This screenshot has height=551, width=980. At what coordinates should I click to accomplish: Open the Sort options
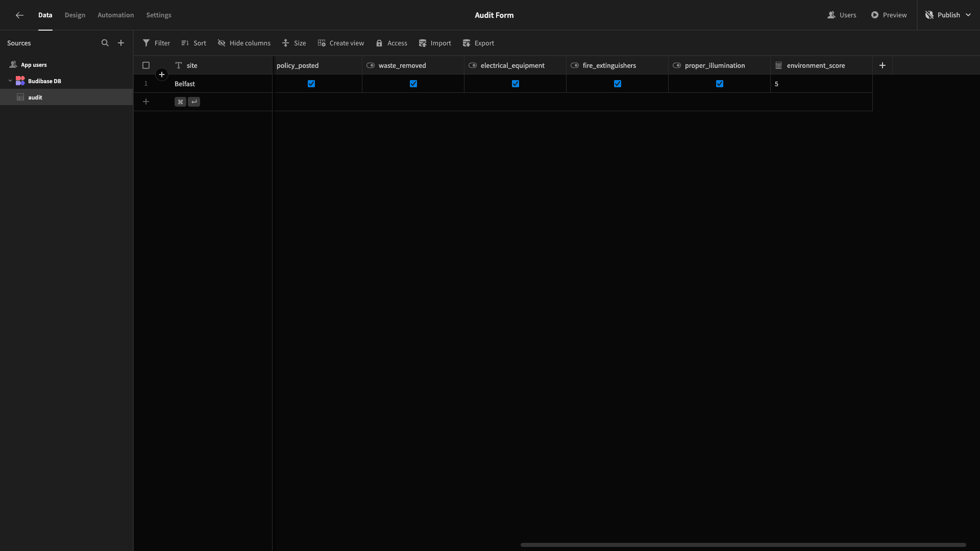click(x=193, y=43)
